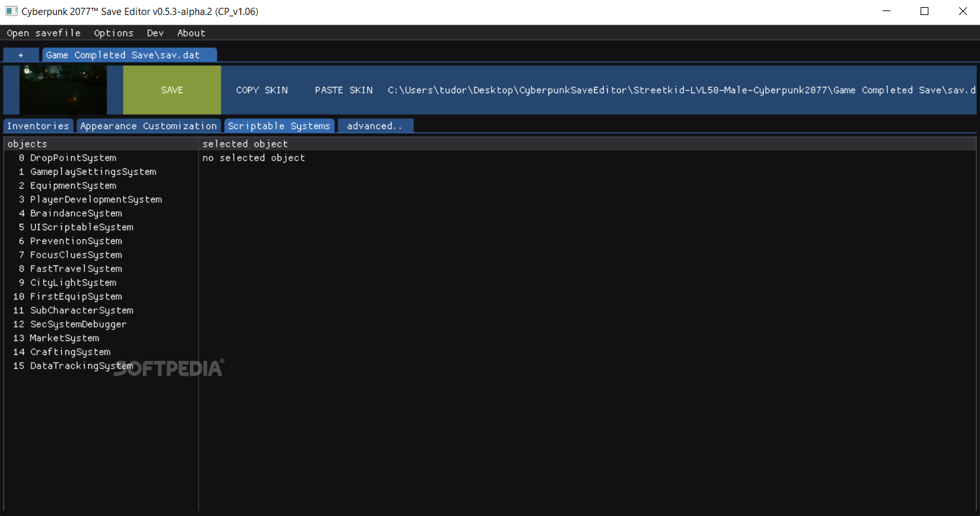
Task: Click the 'objects' column header
Action: coord(101,144)
